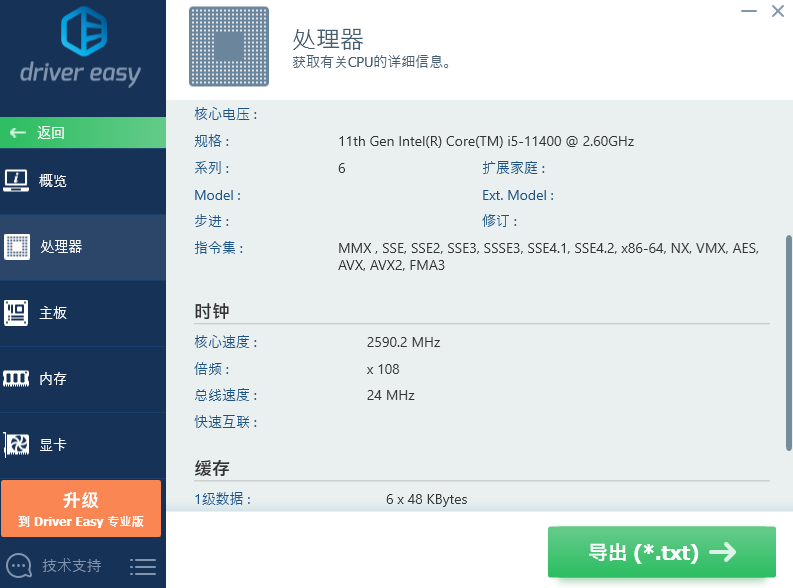Open the hamburger list menu icon
The image size is (793, 588).
[x=143, y=566]
